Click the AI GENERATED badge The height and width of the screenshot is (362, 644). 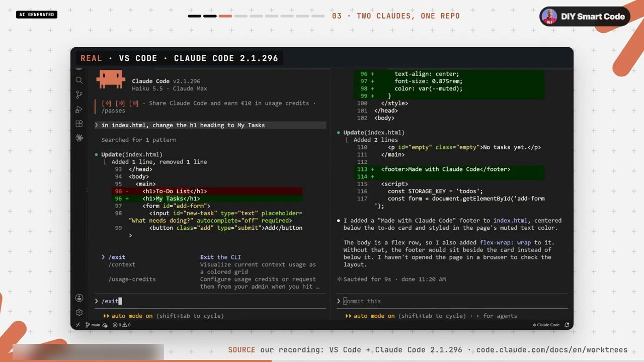37,15
